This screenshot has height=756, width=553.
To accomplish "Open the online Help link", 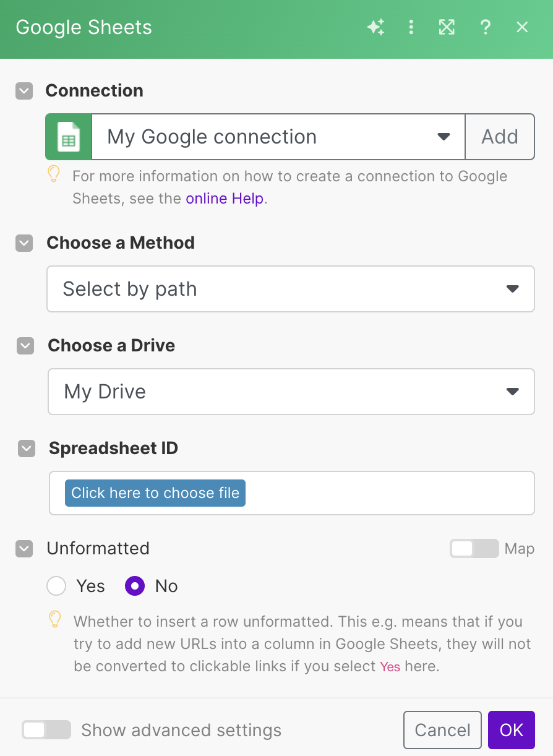I will (225, 199).
